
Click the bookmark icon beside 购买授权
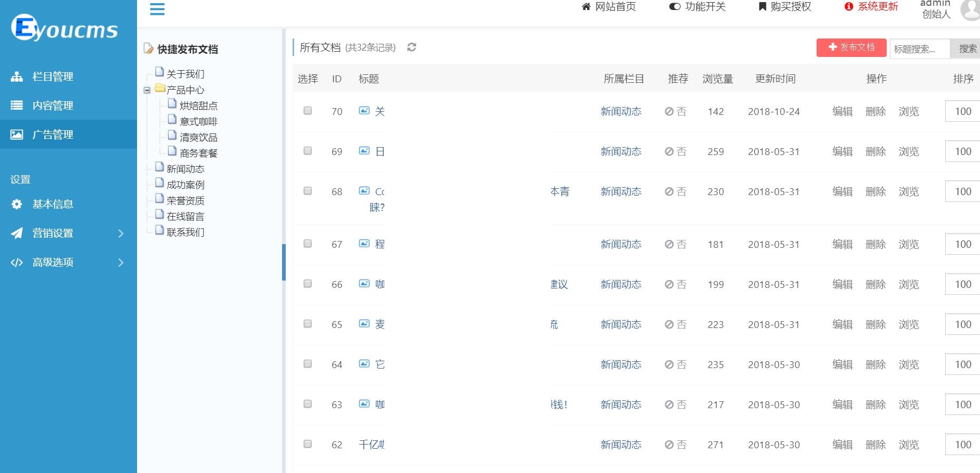tap(762, 7)
